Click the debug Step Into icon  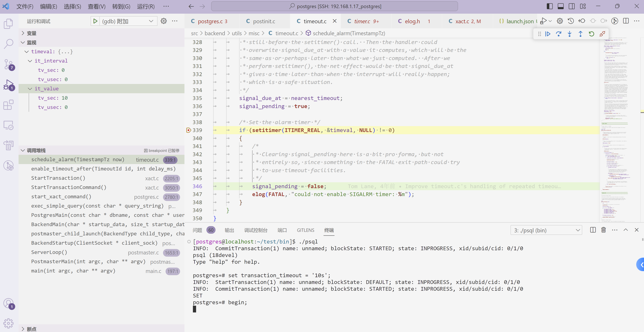(570, 34)
